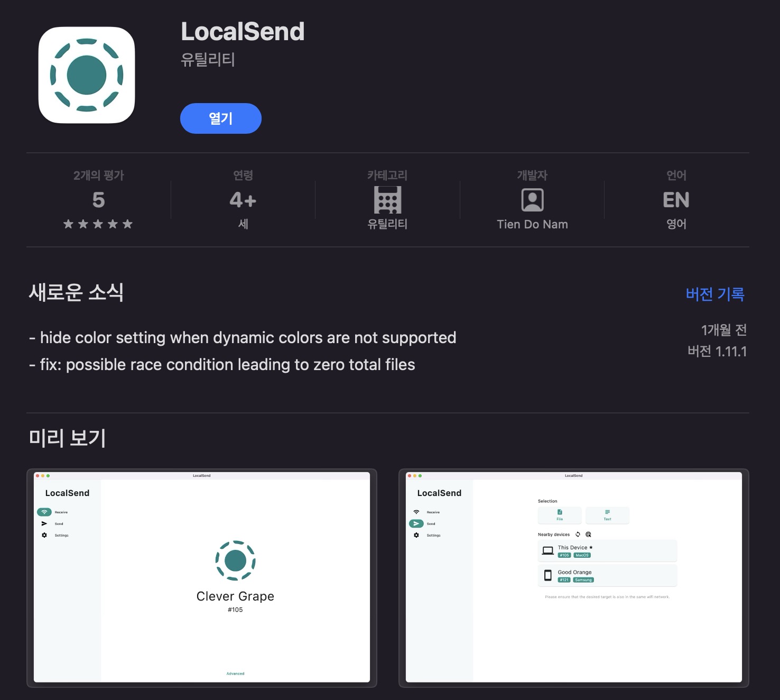
Task: Click the 1개월 전 release date text
Action: (724, 330)
